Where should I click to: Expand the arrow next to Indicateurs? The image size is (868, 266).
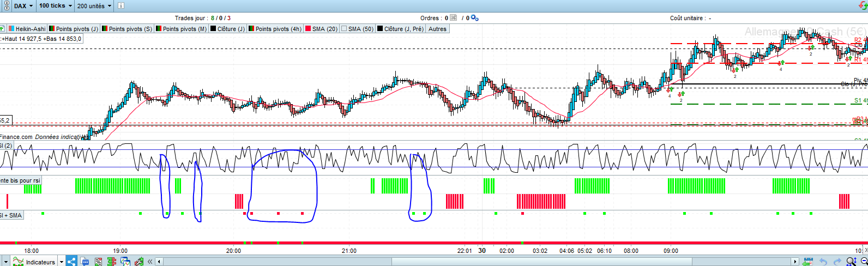pos(61,262)
